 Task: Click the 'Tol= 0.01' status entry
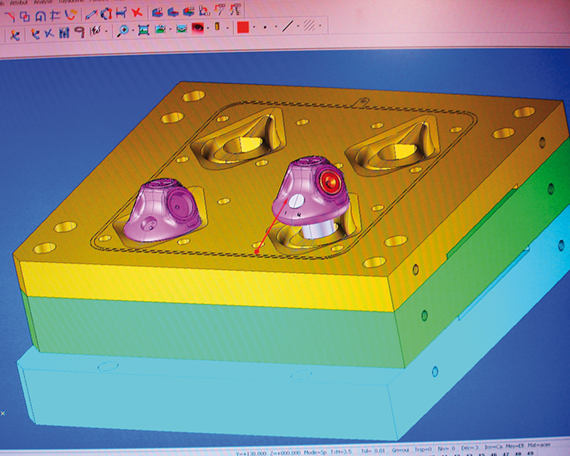[373, 451]
